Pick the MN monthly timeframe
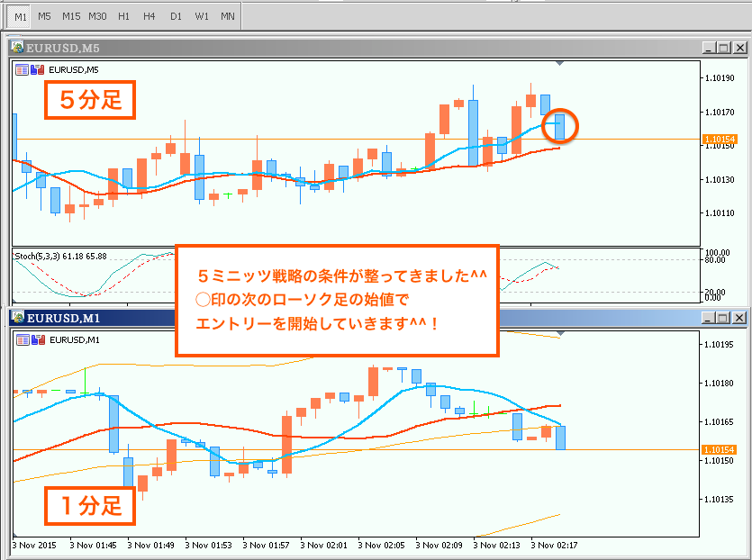 pos(228,16)
